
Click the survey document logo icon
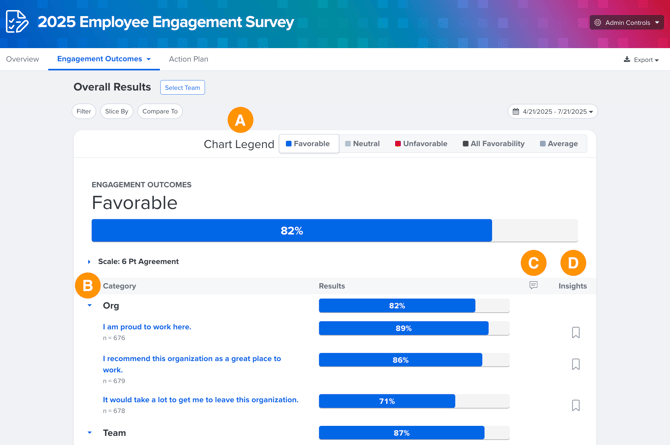point(17,21)
